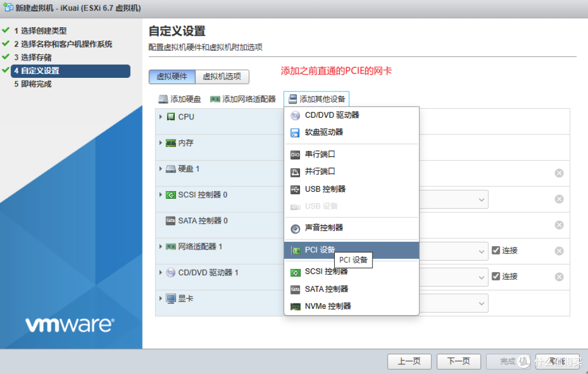588x374 pixels.
Task: Go to the 下一页 next page
Action: 458,361
